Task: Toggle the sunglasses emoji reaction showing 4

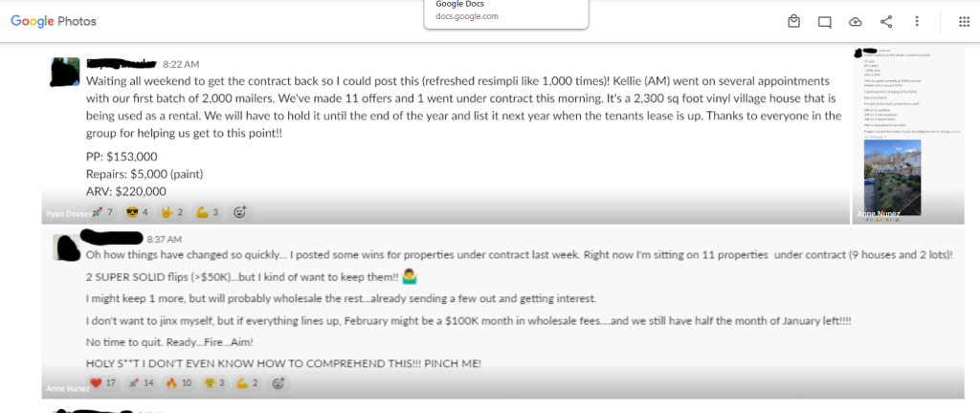Action: pyautogui.click(x=137, y=212)
